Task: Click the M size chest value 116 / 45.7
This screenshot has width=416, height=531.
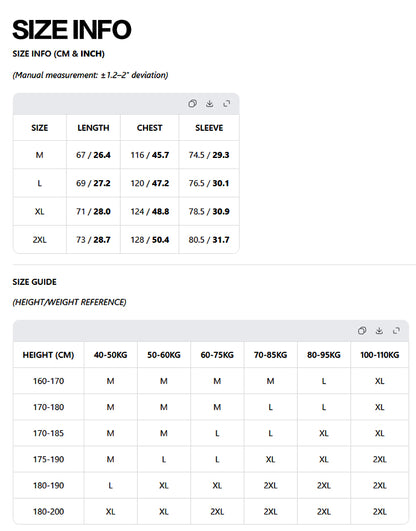Action: (x=150, y=155)
